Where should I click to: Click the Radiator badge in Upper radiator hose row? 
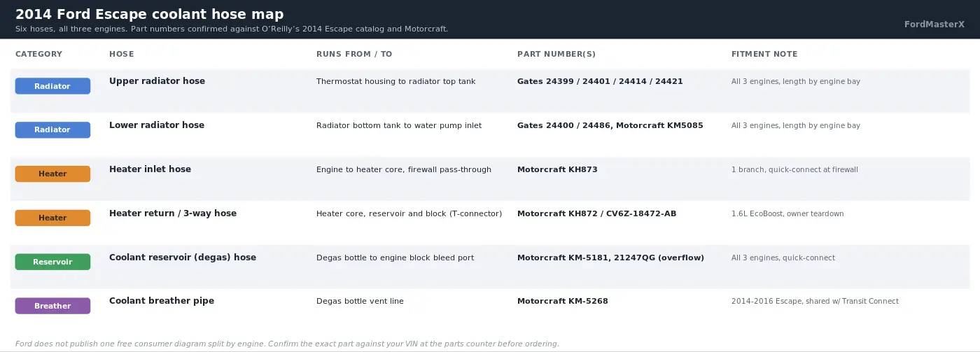point(52,86)
